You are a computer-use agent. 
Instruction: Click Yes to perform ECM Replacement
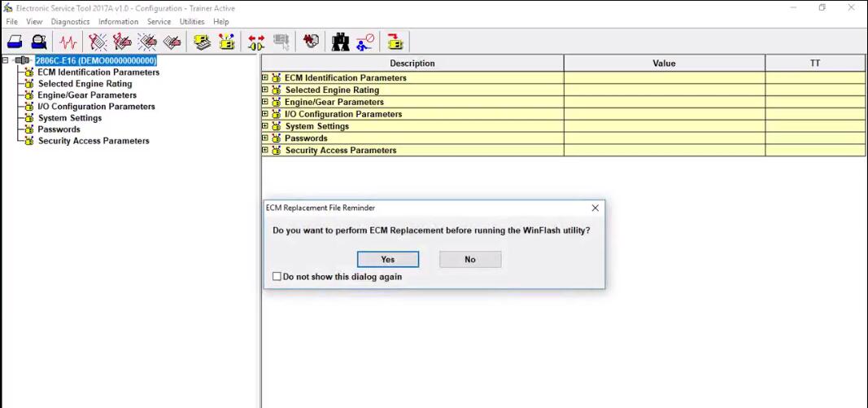[x=388, y=260]
